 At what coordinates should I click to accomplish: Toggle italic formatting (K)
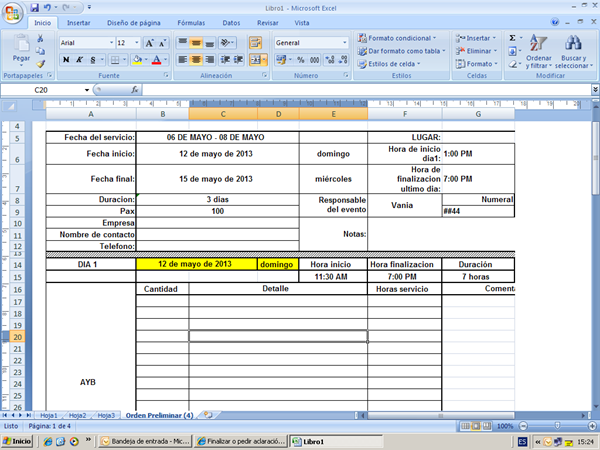[x=79, y=60]
